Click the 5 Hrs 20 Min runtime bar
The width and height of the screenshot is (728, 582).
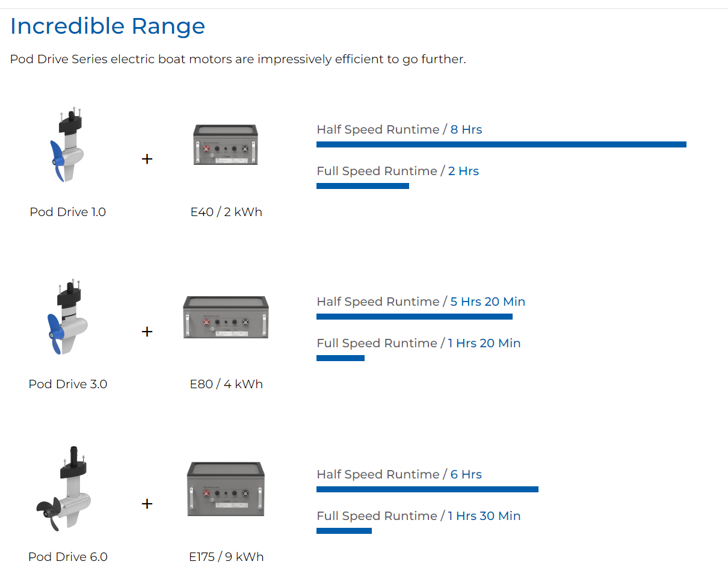pos(415,317)
